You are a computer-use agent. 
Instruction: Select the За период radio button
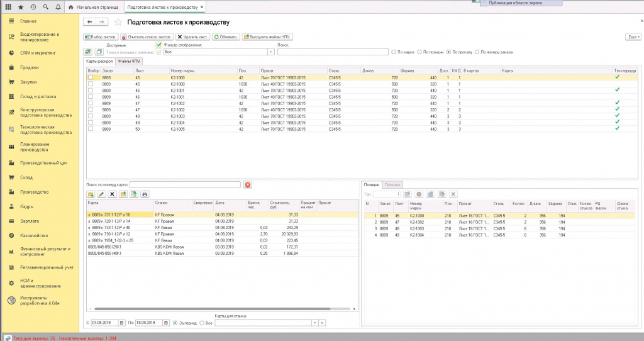(175, 323)
